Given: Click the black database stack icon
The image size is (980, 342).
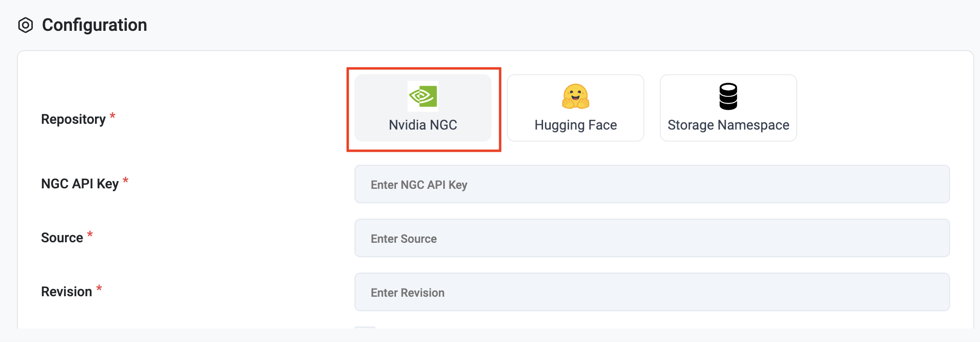Looking at the screenshot, I should tap(728, 96).
